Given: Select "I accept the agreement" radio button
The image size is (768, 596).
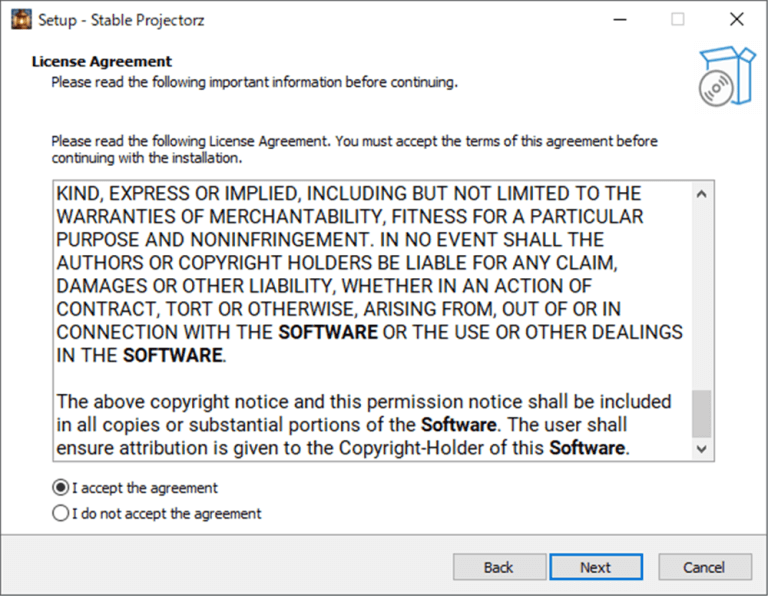Looking at the screenshot, I should (x=62, y=488).
